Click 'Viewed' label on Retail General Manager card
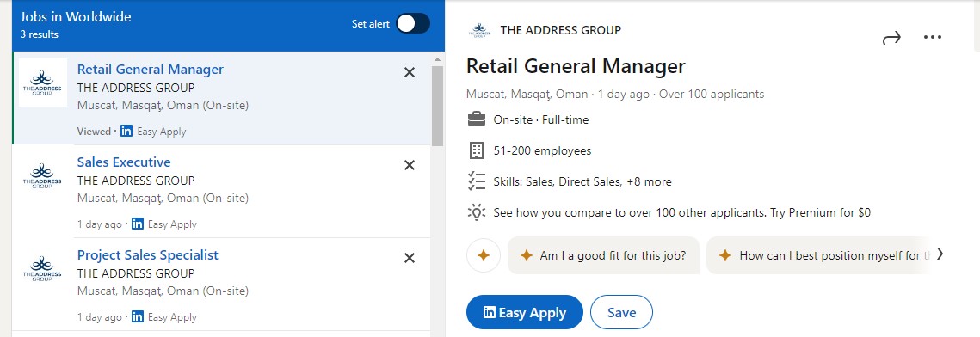Image resolution: width=980 pixels, height=337 pixels. tap(93, 131)
